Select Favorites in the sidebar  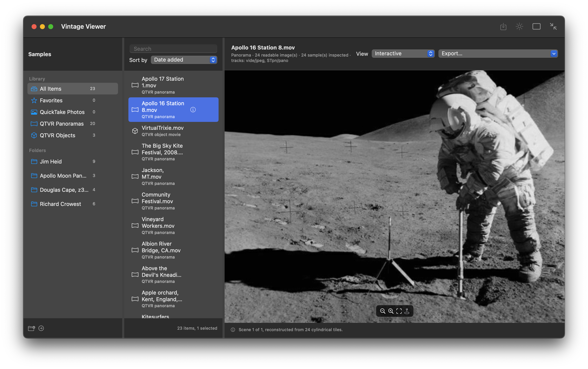pos(73,100)
